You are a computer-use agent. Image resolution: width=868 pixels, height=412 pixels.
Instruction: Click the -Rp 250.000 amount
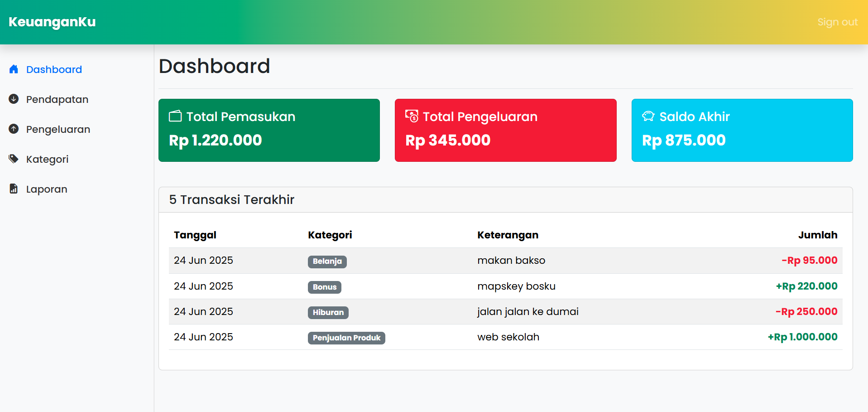tap(806, 311)
